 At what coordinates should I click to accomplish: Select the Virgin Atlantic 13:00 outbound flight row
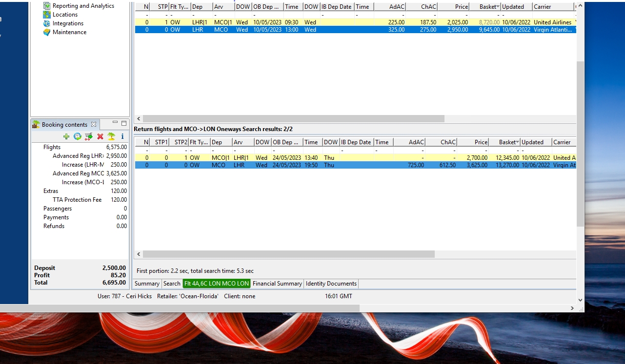click(x=355, y=30)
